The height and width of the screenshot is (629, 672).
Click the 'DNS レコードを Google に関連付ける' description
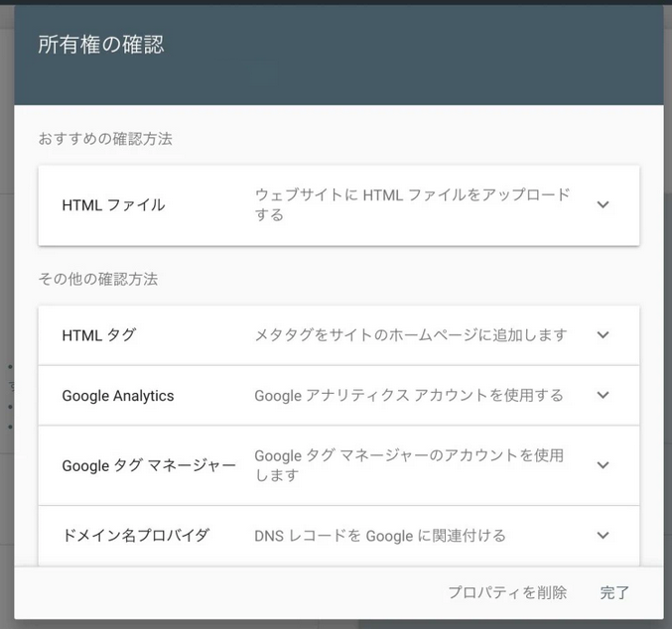pos(379,536)
